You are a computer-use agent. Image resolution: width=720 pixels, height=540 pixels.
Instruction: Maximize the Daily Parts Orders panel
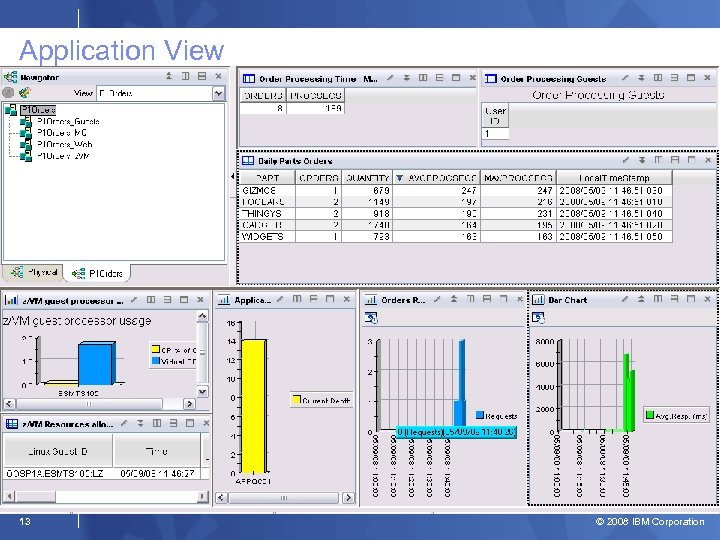click(x=692, y=160)
